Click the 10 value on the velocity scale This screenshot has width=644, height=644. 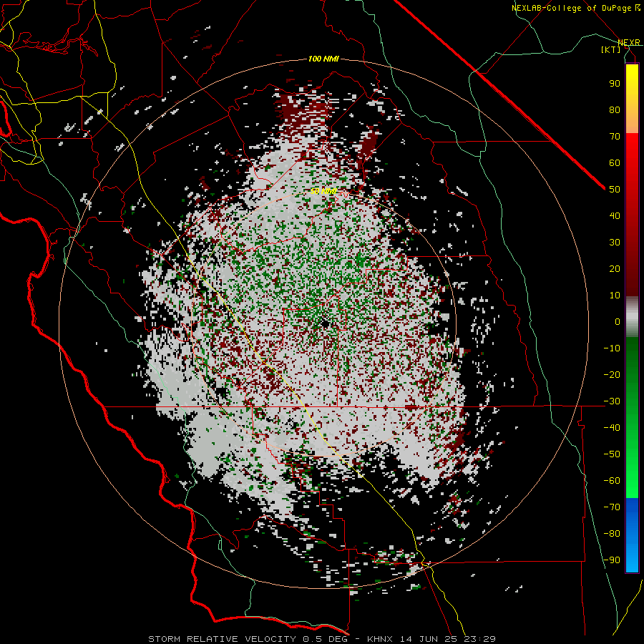(615, 296)
